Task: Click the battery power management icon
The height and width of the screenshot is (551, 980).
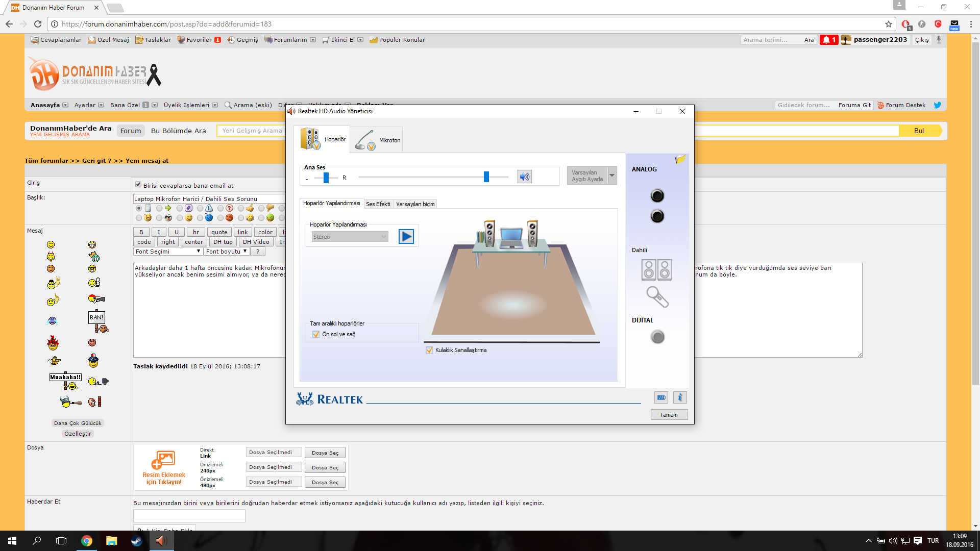Action: point(661,397)
